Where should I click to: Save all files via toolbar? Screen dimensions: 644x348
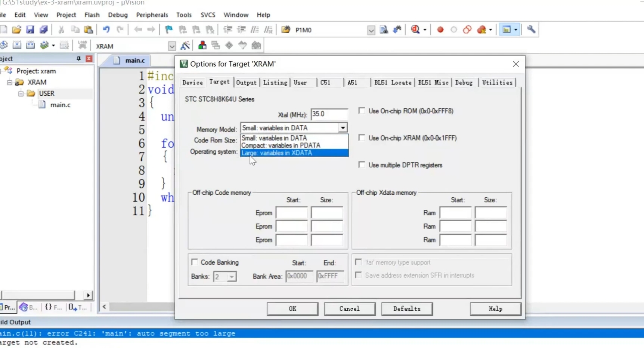(44, 30)
